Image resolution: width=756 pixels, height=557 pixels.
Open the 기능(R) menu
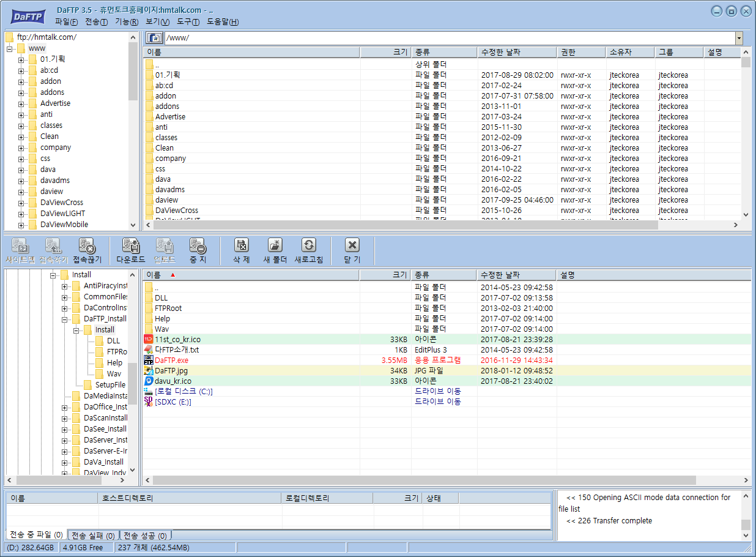pos(127,22)
